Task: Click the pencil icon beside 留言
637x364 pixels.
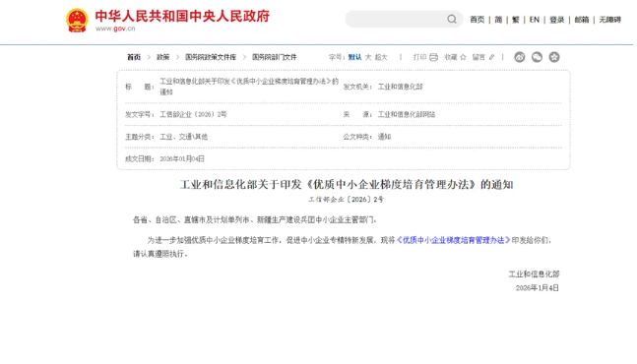Action: coord(491,57)
